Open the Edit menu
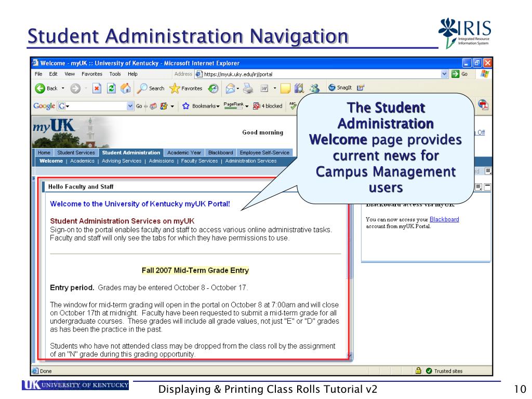The width and height of the screenshot is (532, 399). 54,74
